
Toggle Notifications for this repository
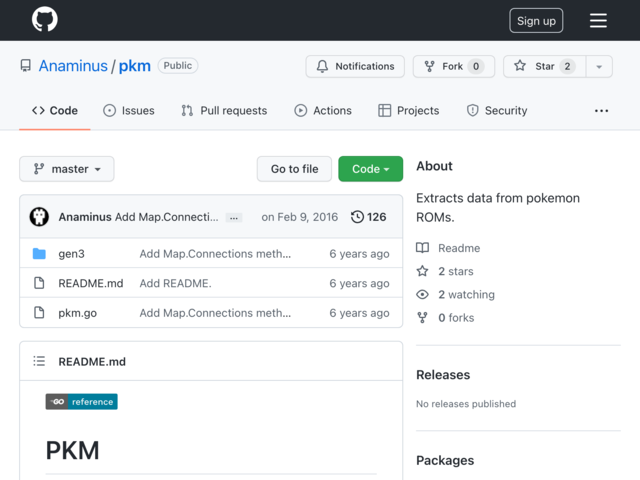tap(355, 66)
